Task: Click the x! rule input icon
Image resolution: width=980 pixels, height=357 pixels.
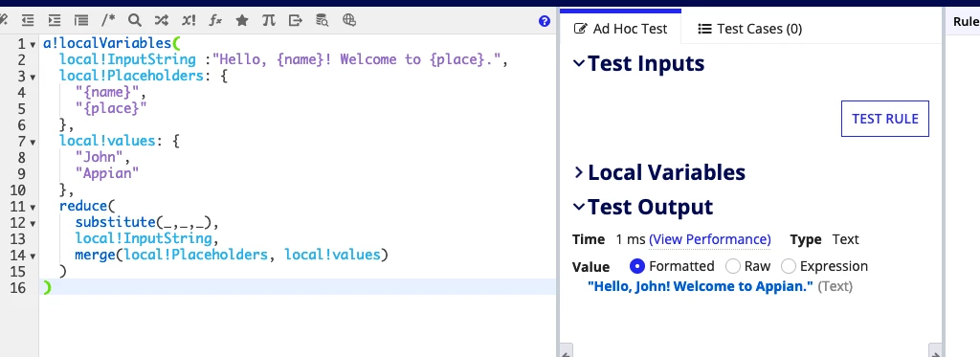Action: click(189, 21)
